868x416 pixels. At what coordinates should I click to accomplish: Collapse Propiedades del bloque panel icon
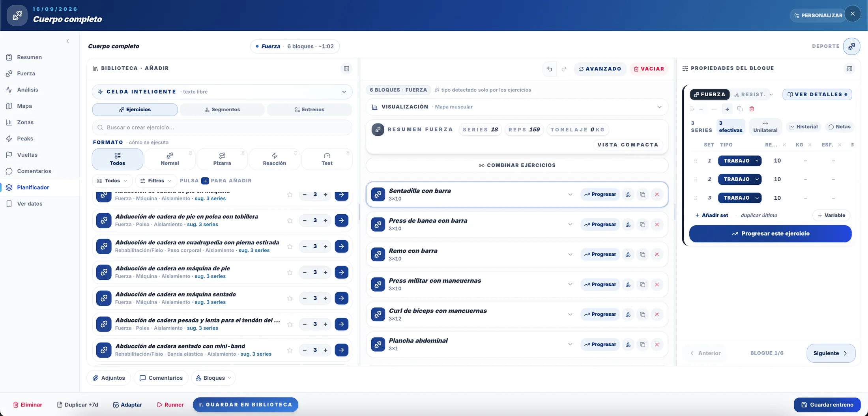(x=849, y=69)
